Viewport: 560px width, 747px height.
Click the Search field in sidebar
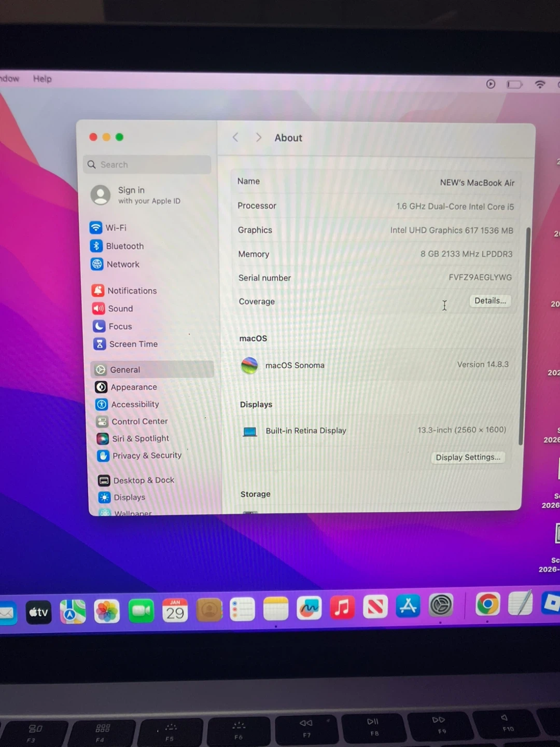click(148, 164)
